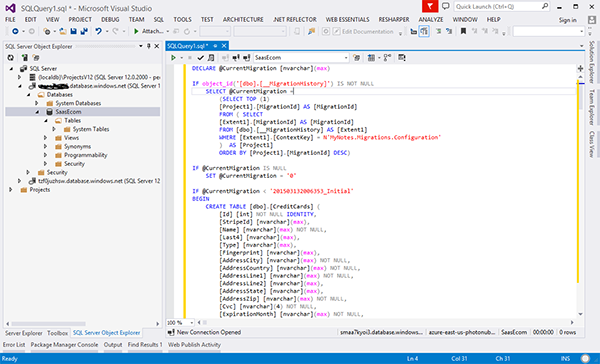Click the SQLCMD mode icon in query toolbar

click(401, 57)
